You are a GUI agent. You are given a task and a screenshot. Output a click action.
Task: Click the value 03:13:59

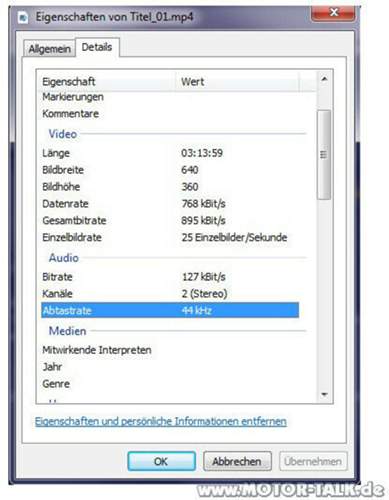(x=202, y=153)
